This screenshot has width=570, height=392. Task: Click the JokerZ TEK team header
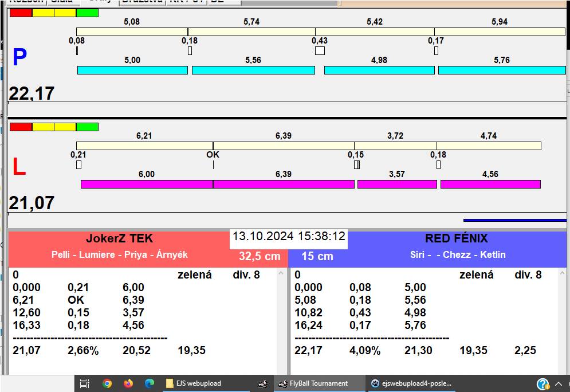[x=119, y=238]
